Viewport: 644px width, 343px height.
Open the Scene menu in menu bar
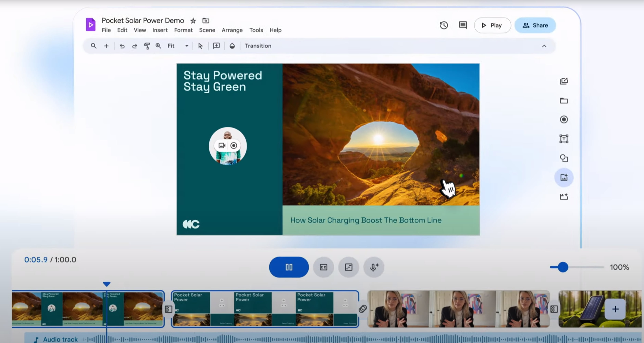[x=207, y=30]
